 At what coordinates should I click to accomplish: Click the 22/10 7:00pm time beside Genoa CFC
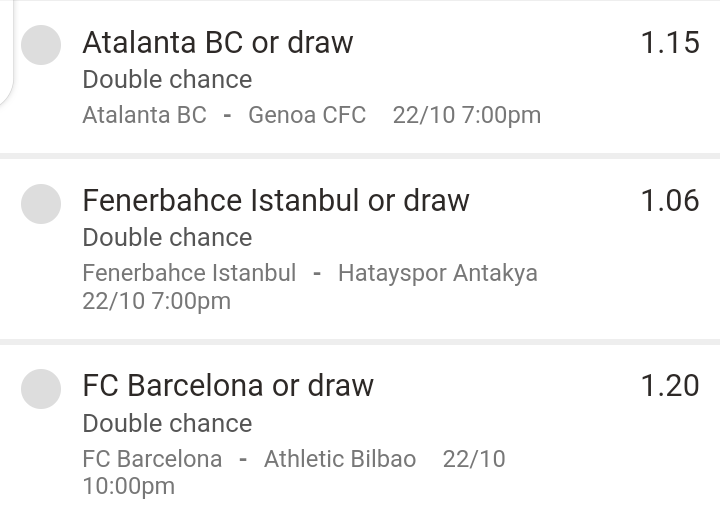[x=466, y=115]
